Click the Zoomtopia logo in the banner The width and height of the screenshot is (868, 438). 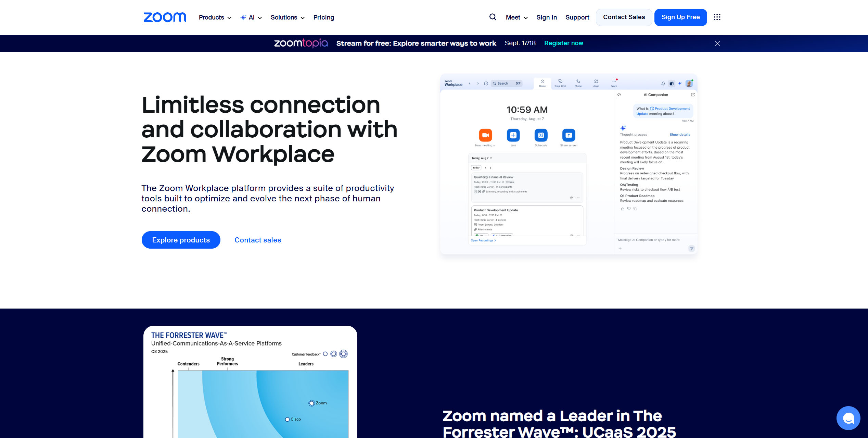click(x=301, y=43)
